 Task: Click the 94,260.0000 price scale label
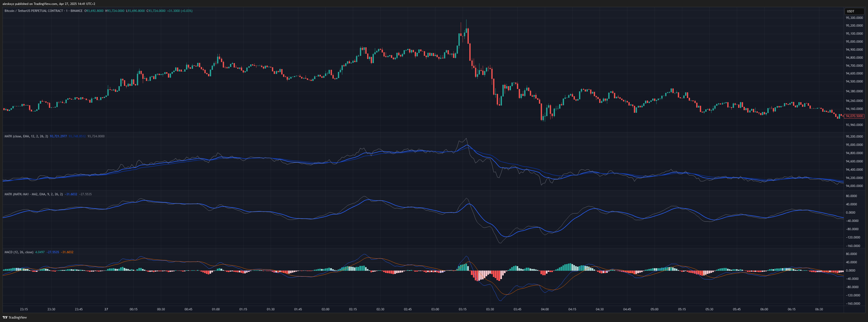pyautogui.click(x=854, y=101)
